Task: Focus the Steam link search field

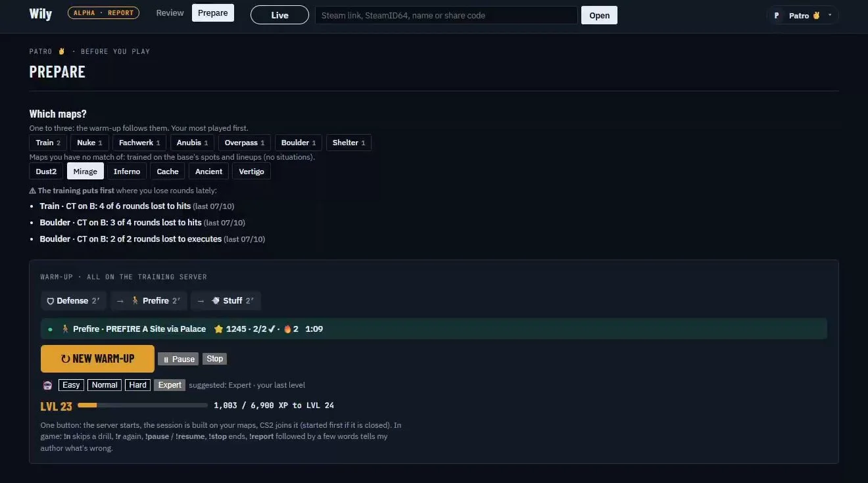Action: (x=446, y=15)
